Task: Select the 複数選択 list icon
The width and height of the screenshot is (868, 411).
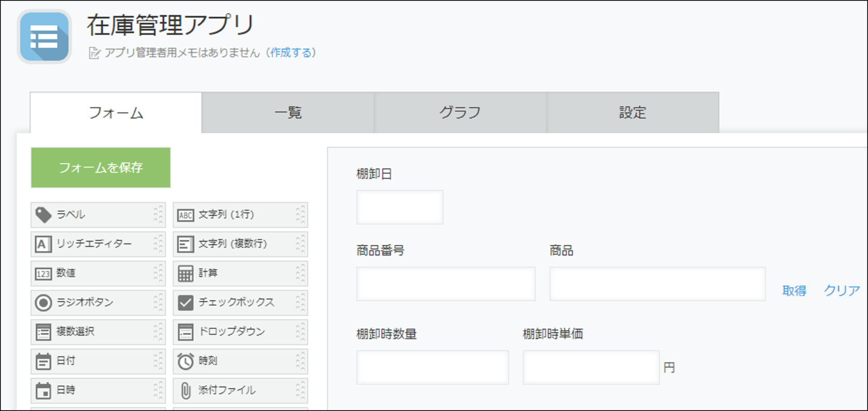Action: click(x=43, y=332)
